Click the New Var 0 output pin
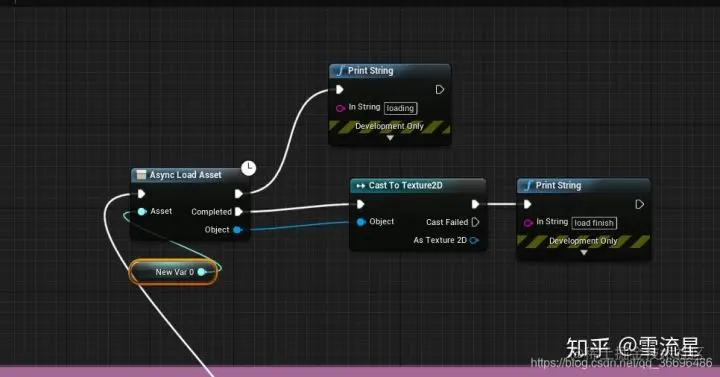This screenshot has height=377, width=720. point(201,272)
